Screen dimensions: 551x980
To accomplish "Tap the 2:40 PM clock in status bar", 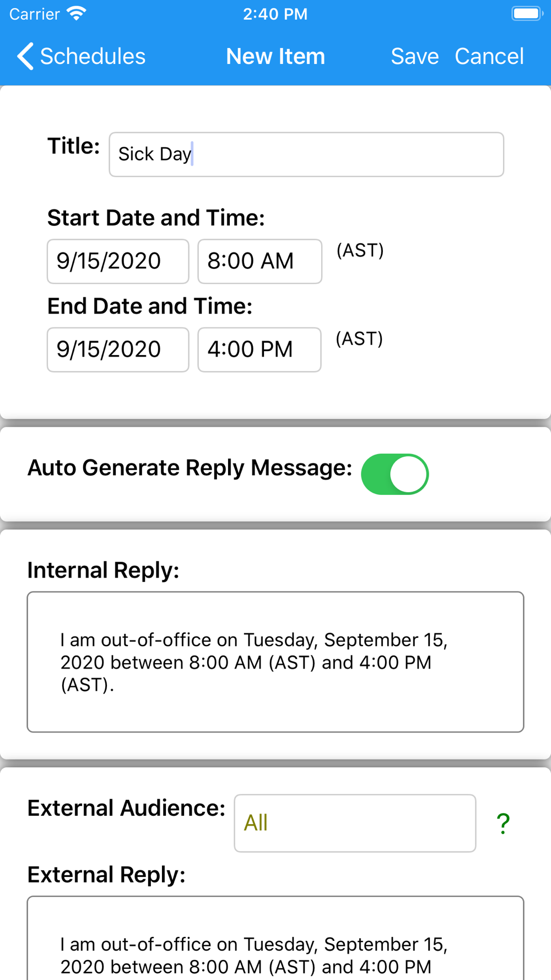I will point(275,14).
